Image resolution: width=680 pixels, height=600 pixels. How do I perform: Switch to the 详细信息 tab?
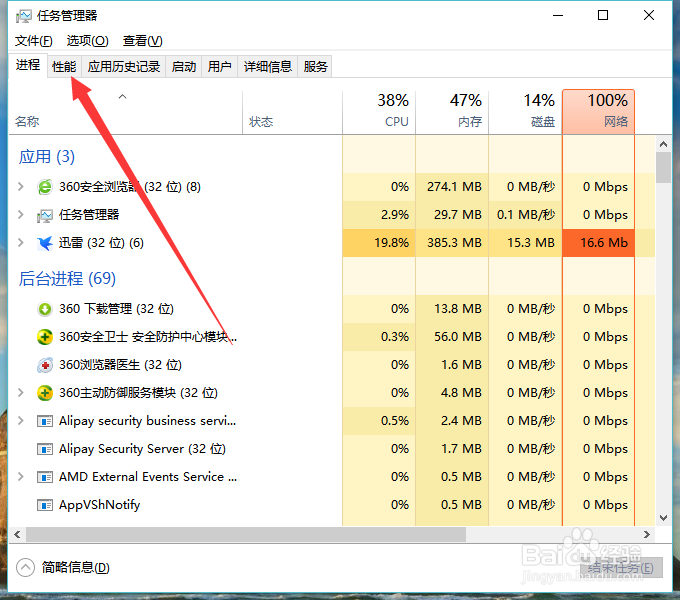tap(267, 67)
